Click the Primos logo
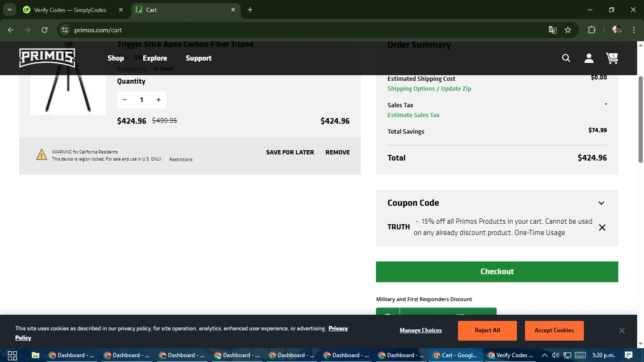Viewport: 644px width, 362px height. point(47,58)
